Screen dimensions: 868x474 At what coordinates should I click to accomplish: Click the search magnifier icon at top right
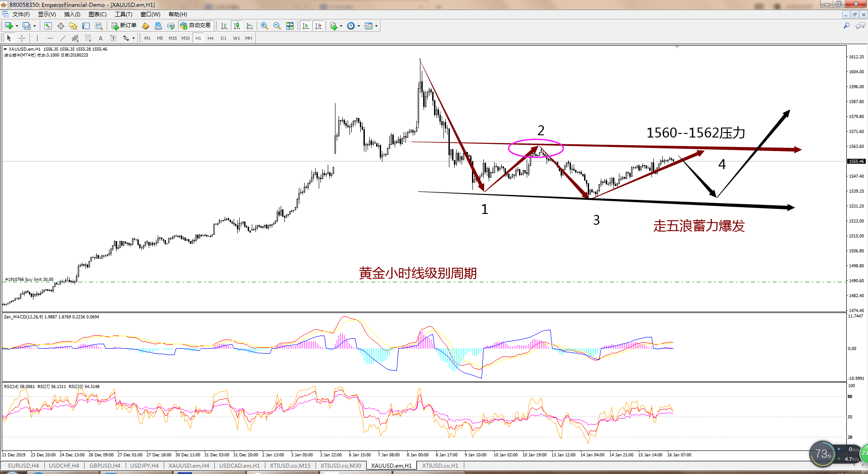point(846,26)
